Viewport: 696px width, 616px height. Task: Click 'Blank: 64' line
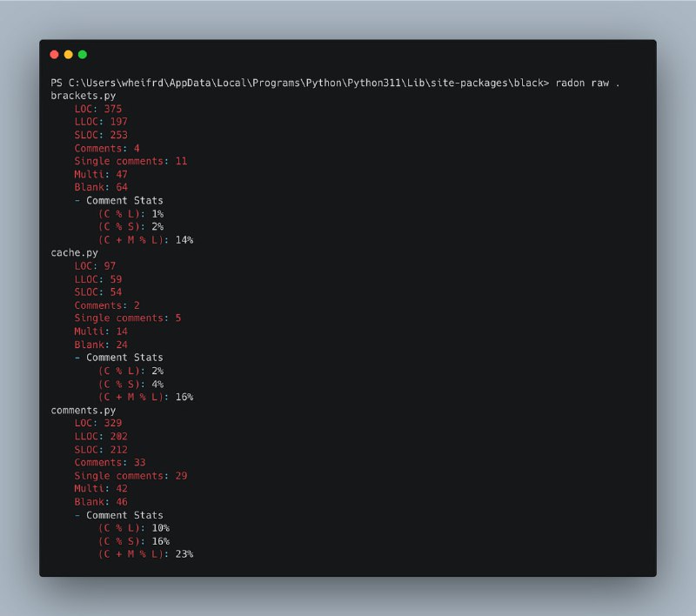[101, 187]
